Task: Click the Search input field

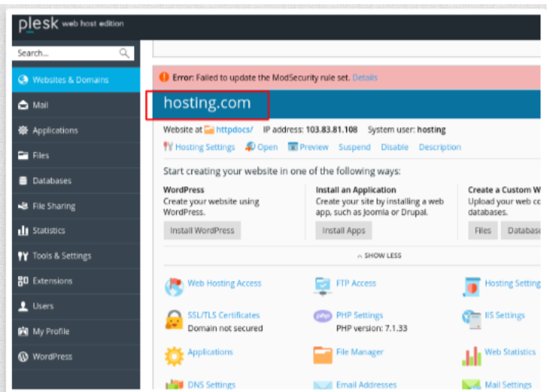Action: click(65, 53)
